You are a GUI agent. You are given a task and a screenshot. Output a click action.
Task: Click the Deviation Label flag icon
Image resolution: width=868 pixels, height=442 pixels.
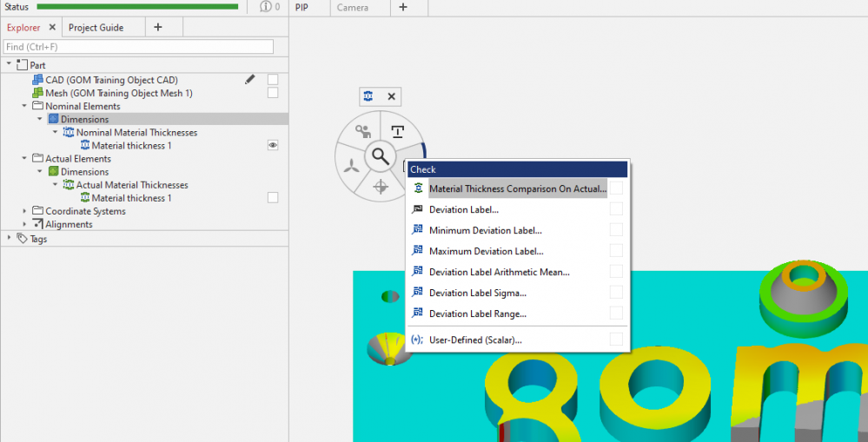(x=418, y=209)
